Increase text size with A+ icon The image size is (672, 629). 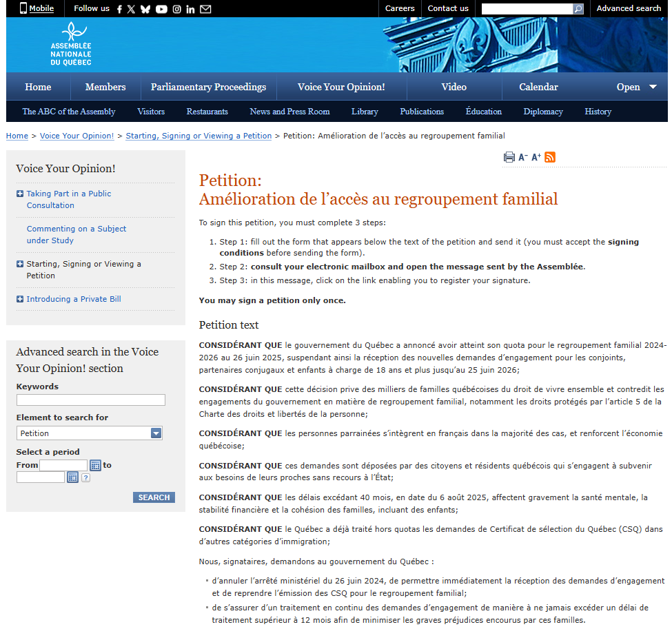[x=536, y=157]
